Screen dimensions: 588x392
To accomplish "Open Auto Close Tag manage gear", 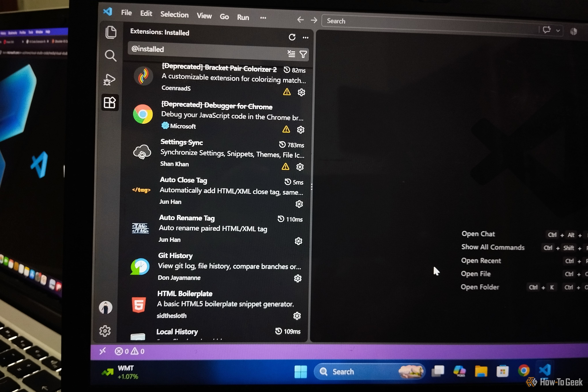I will [299, 204].
